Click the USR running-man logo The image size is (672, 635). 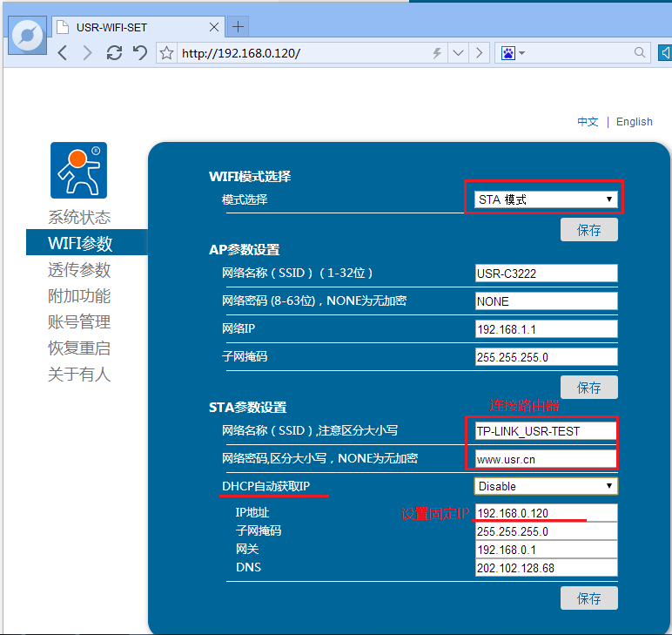click(x=78, y=170)
